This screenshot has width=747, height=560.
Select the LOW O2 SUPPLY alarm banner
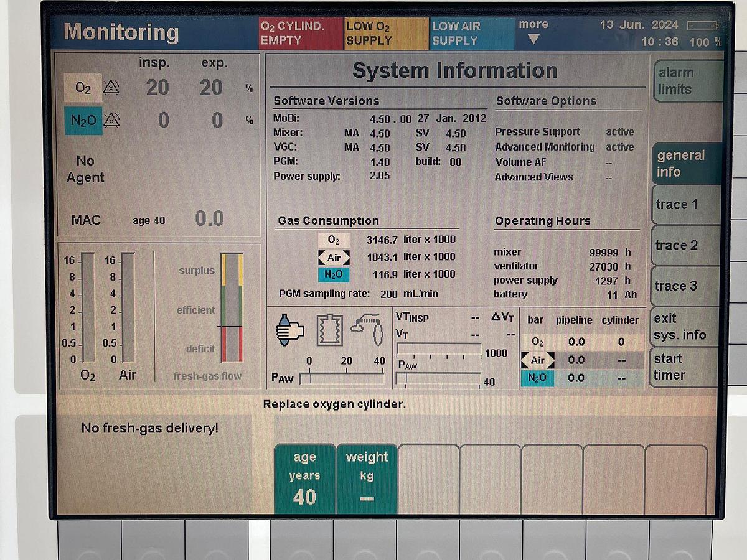point(387,33)
